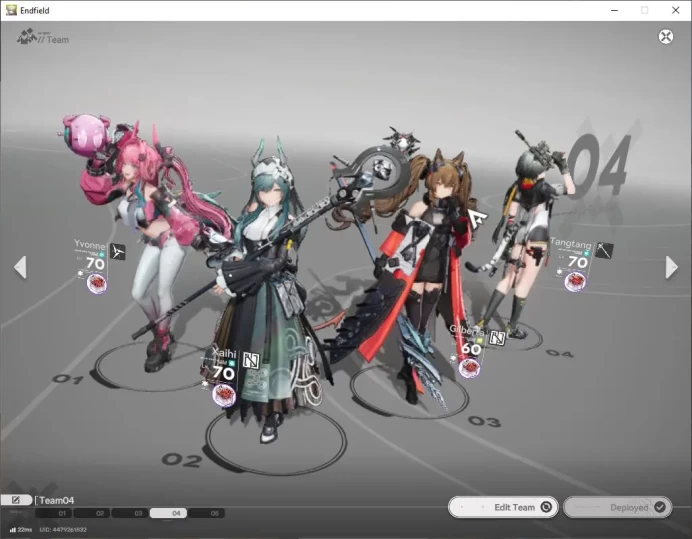Select Gilberta's food item badge
The image size is (692, 539).
469,368
